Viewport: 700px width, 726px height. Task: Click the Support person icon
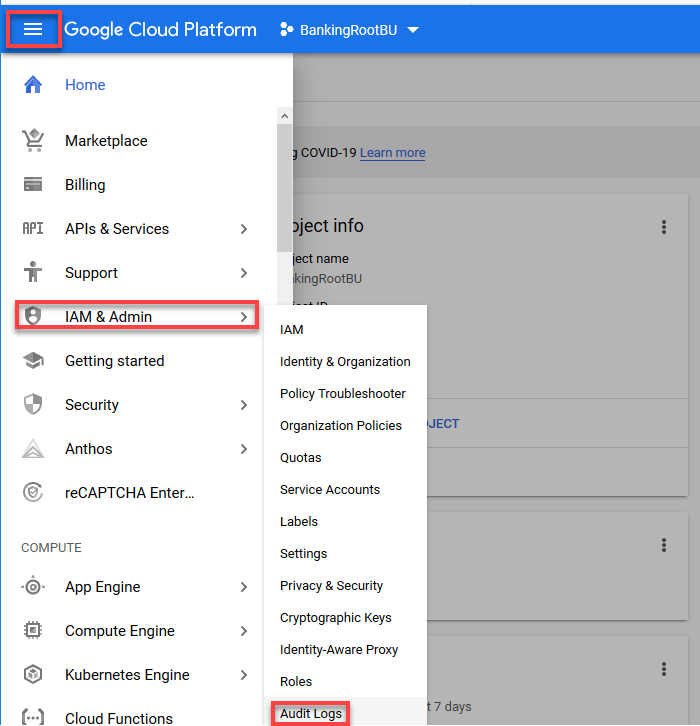click(33, 272)
